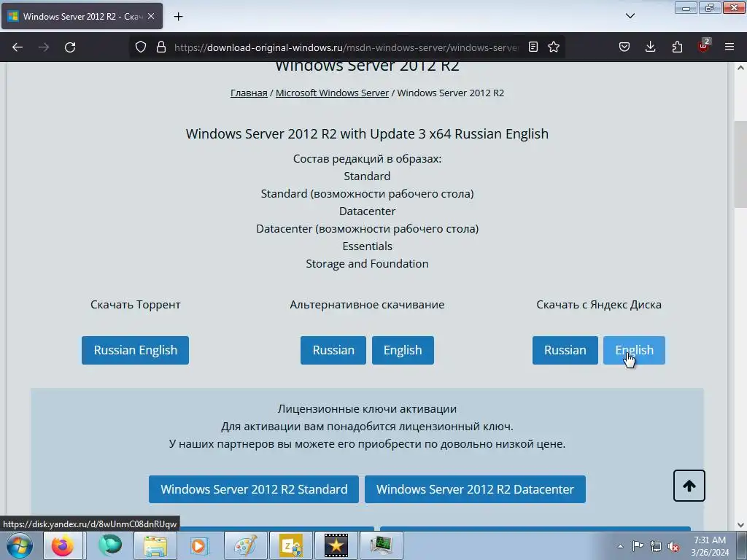Click English under Скачать с Яндекс Диска
Viewport: 747px width, 560px height.
tap(634, 350)
